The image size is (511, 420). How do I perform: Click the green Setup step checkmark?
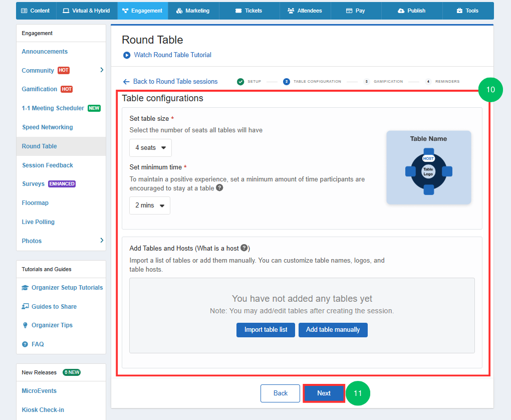pyautogui.click(x=240, y=82)
